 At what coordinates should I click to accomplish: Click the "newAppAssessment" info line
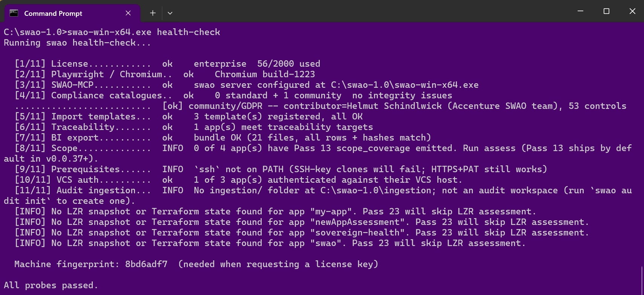click(302, 222)
